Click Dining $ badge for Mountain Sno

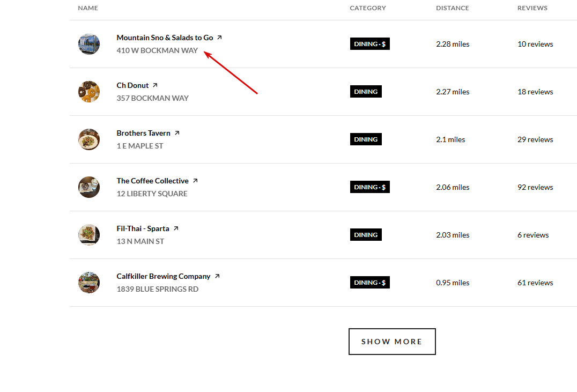369,44
